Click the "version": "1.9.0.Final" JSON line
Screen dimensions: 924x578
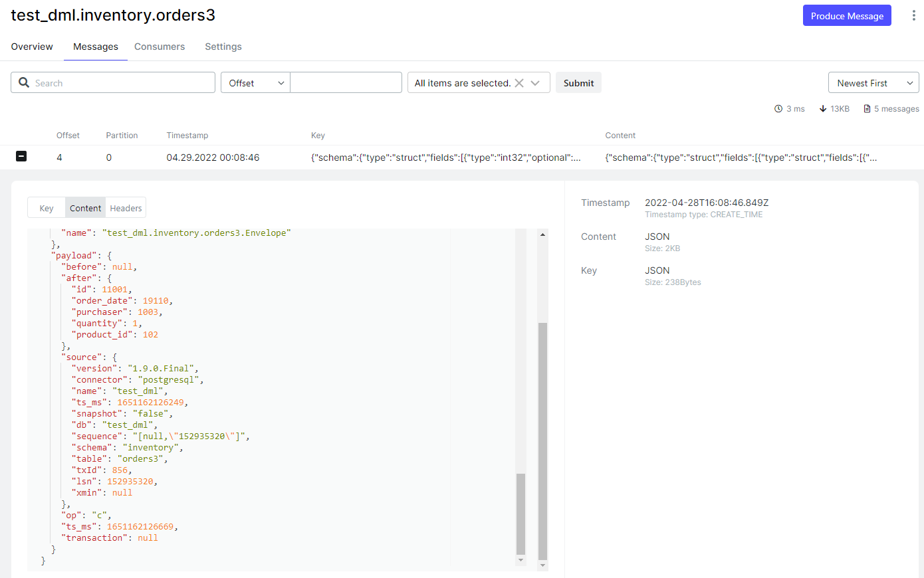[135, 368]
